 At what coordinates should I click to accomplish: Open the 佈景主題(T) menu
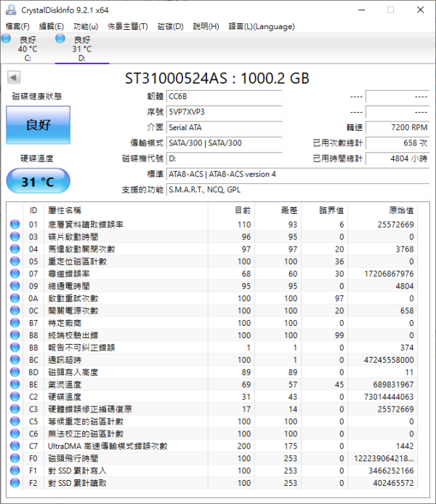pos(127,27)
